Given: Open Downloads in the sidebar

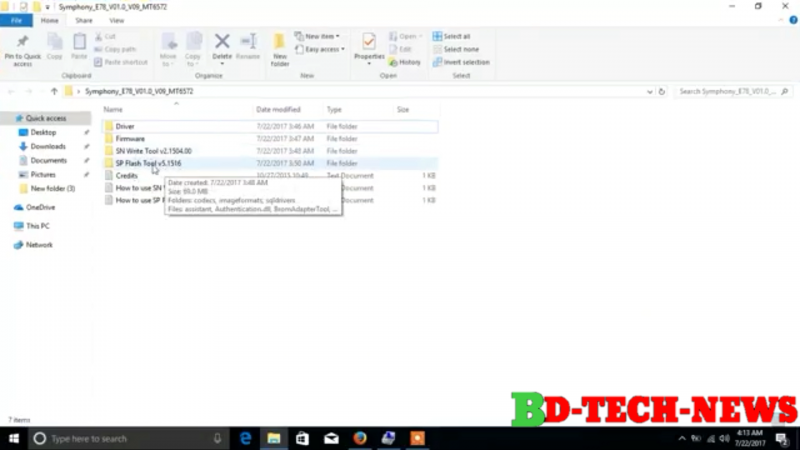Looking at the screenshot, I should click(x=48, y=146).
